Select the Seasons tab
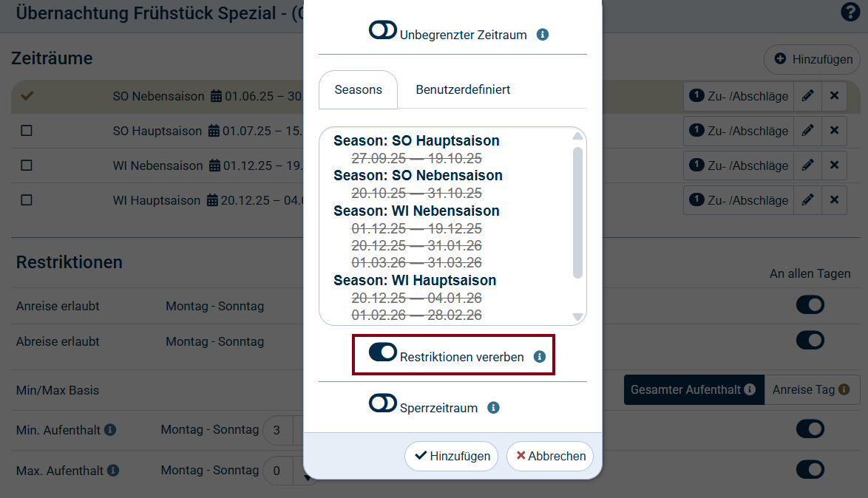Viewport: 868px width, 498px height. [358, 90]
